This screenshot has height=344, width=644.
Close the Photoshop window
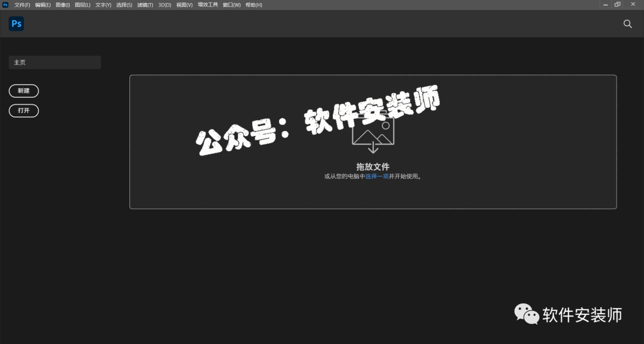[x=633, y=5]
